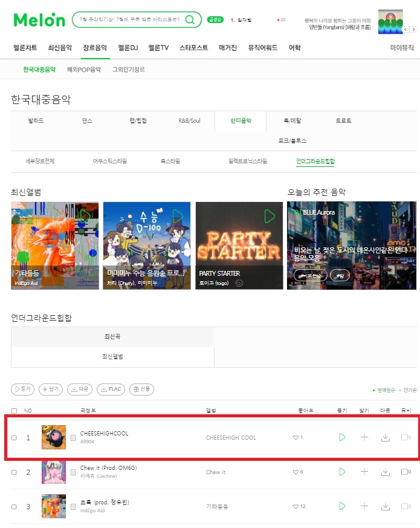Go to previous banner with left arrow

[x=405, y=29]
